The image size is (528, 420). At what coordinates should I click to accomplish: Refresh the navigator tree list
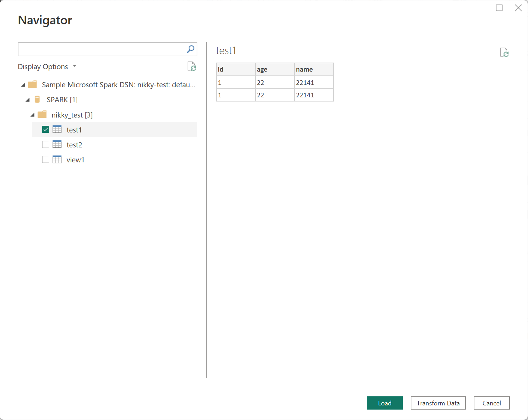point(192,66)
